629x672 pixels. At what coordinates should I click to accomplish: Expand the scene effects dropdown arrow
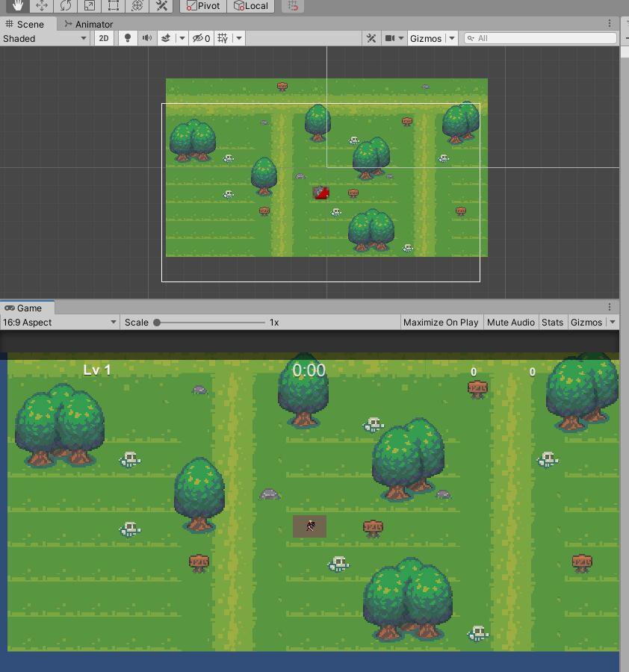(x=182, y=39)
